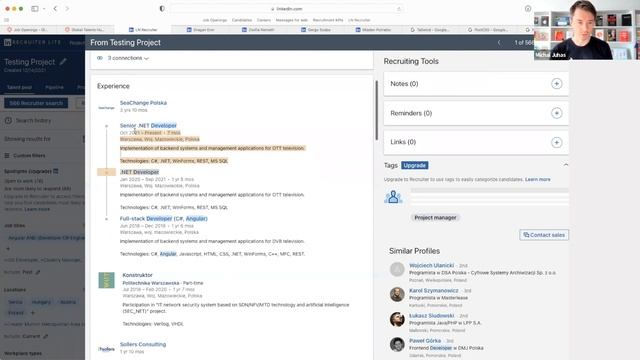Open the Job Openings bookmark
640x360 pixels.
(x=215, y=20)
